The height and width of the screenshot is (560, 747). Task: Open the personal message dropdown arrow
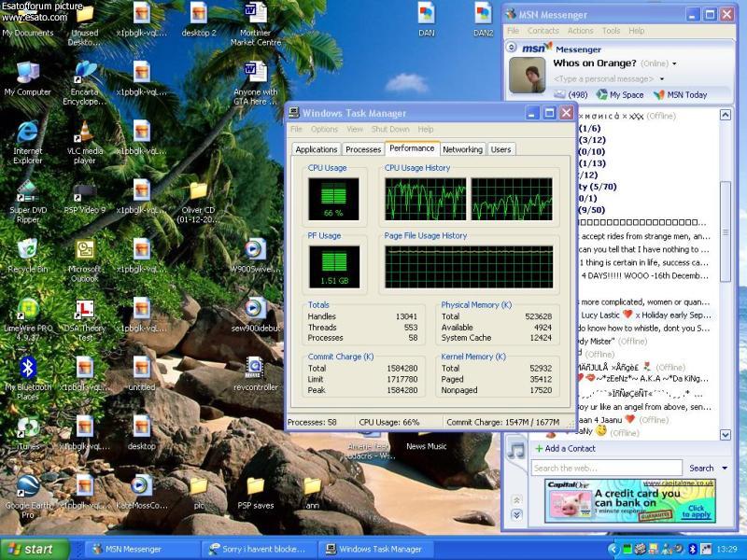tap(662, 79)
